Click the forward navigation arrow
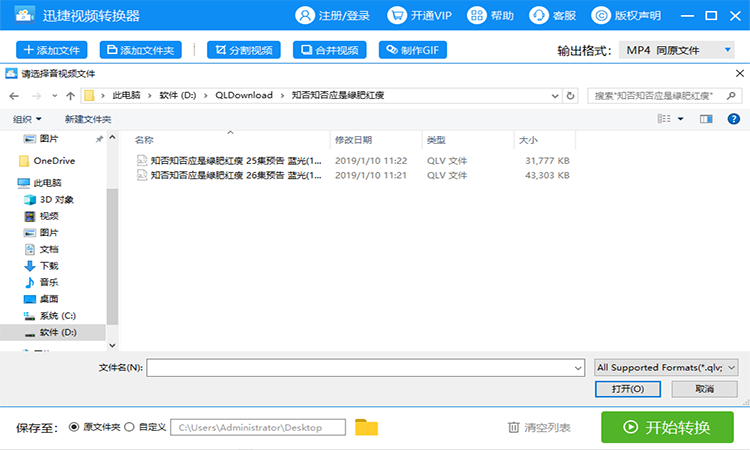750x450 pixels. coord(36,96)
